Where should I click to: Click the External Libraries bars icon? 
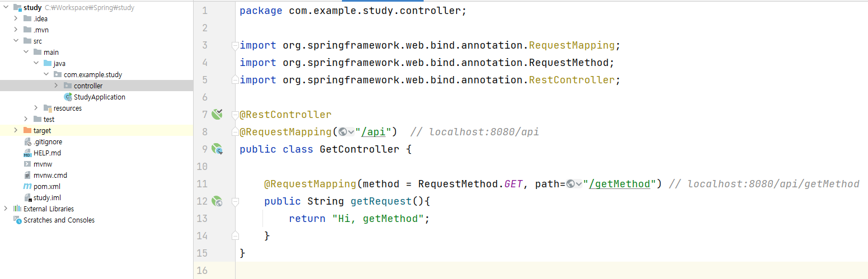pos(17,209)
